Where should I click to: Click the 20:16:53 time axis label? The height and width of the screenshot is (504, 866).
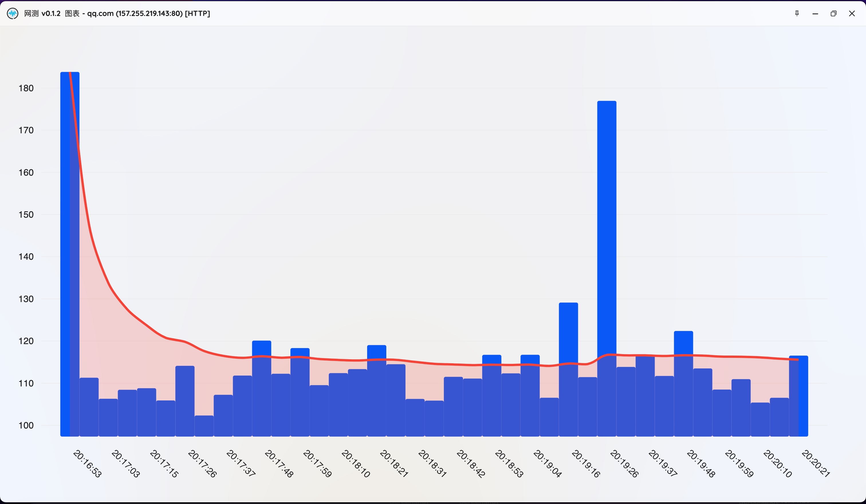coord(88,463)
